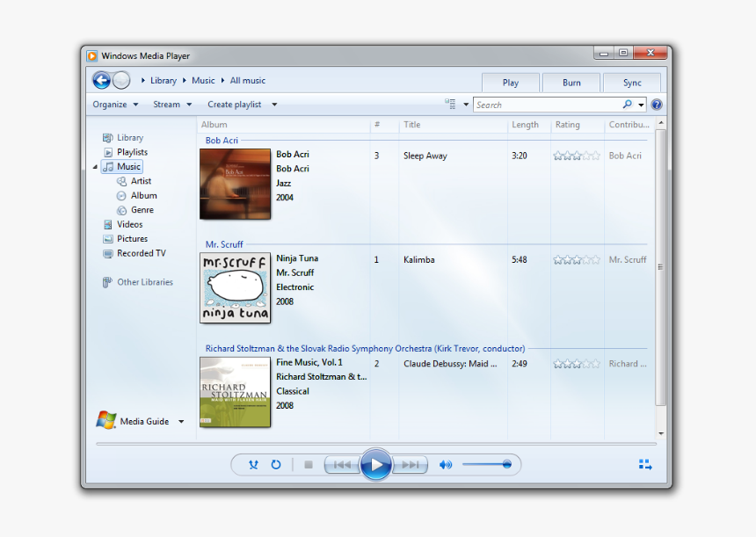Click the search magnifier icon
This screenshot has height=537, width=756.
coord(627,104)
